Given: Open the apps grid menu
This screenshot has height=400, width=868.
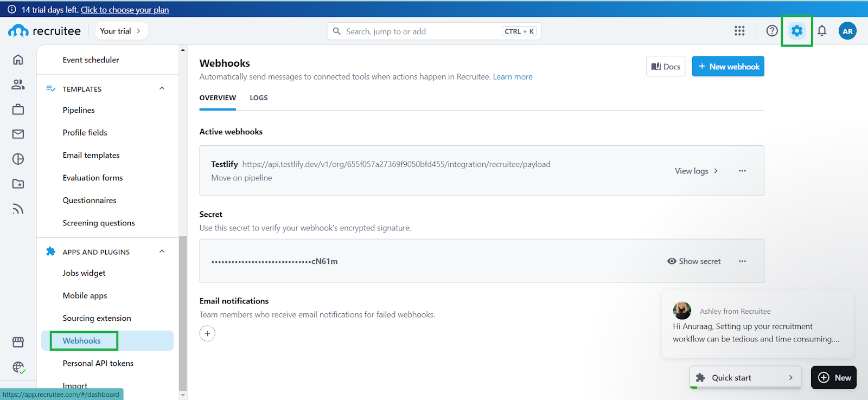Looking at the screenshot, I should [739, 31].
